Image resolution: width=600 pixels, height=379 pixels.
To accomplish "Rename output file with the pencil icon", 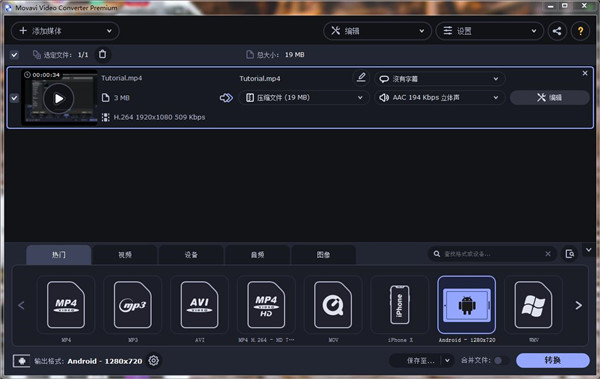I will click(361, 78).
